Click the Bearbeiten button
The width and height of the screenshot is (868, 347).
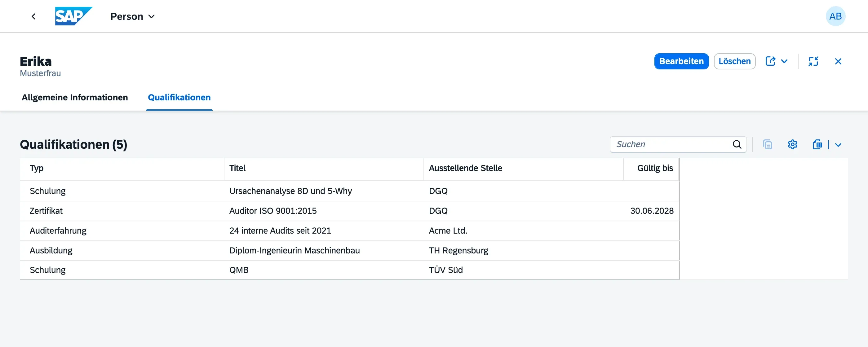(681, 61)
